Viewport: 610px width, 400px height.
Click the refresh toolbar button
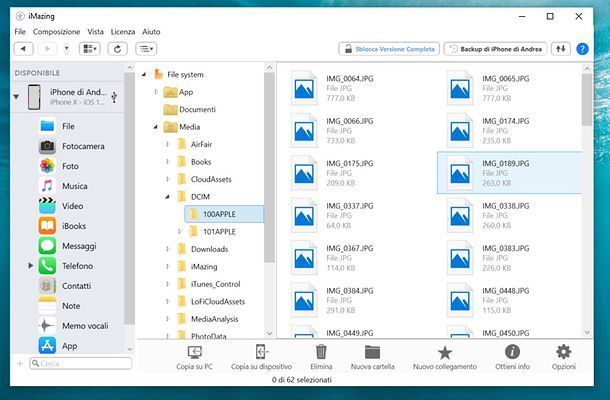(x=118, y=48)
